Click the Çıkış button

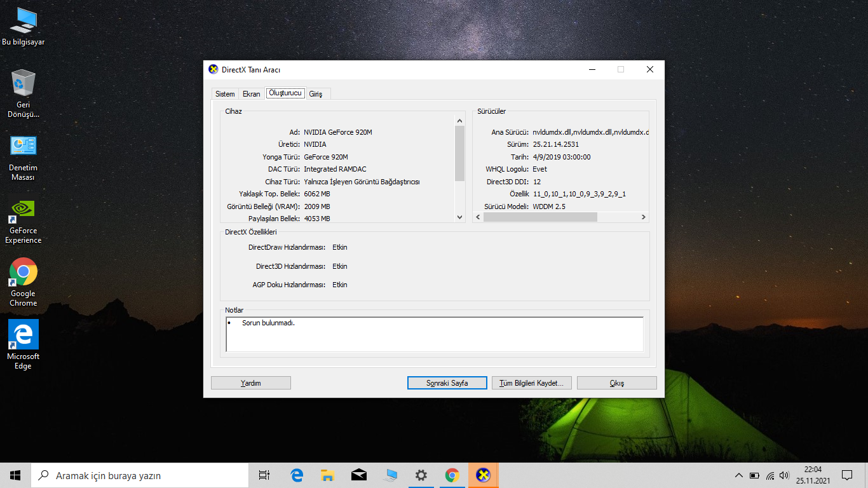(617, 383)
